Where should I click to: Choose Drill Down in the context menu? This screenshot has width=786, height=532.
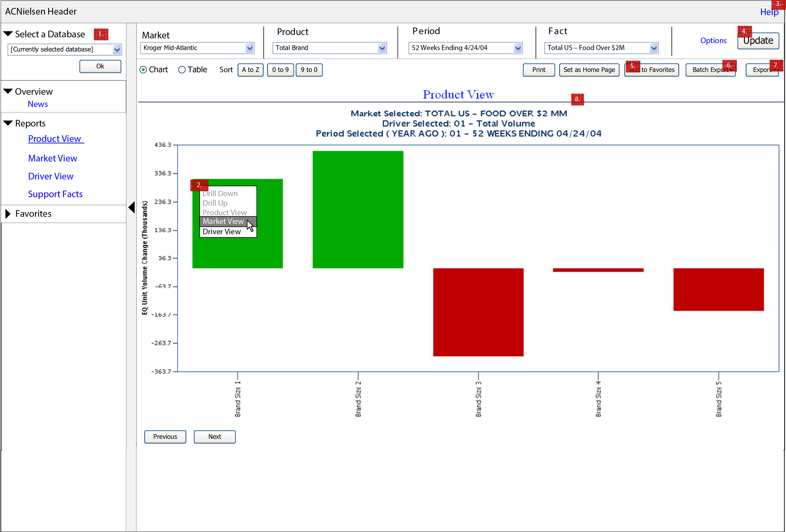pyautogui.click(x=220, y=194)
